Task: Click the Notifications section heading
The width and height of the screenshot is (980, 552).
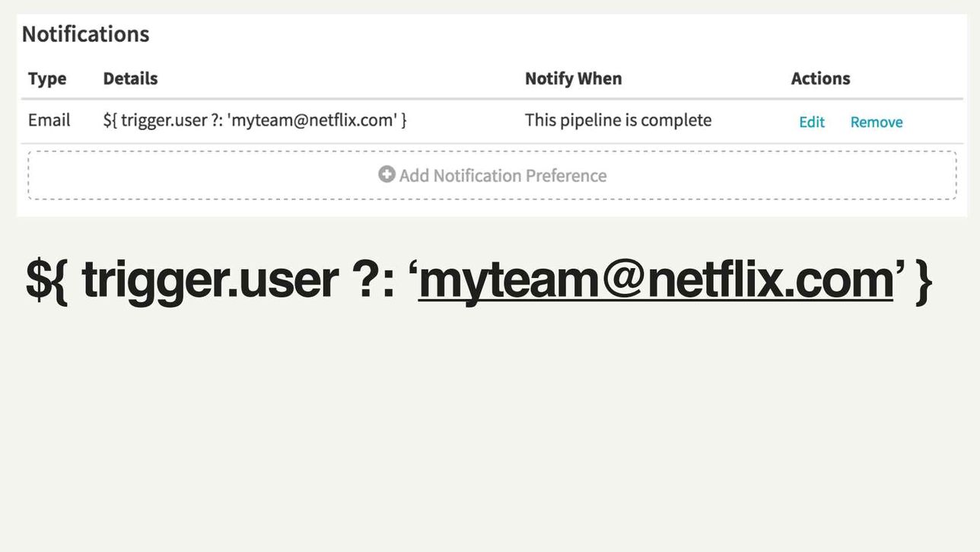Action: click(x=85, y=34)
